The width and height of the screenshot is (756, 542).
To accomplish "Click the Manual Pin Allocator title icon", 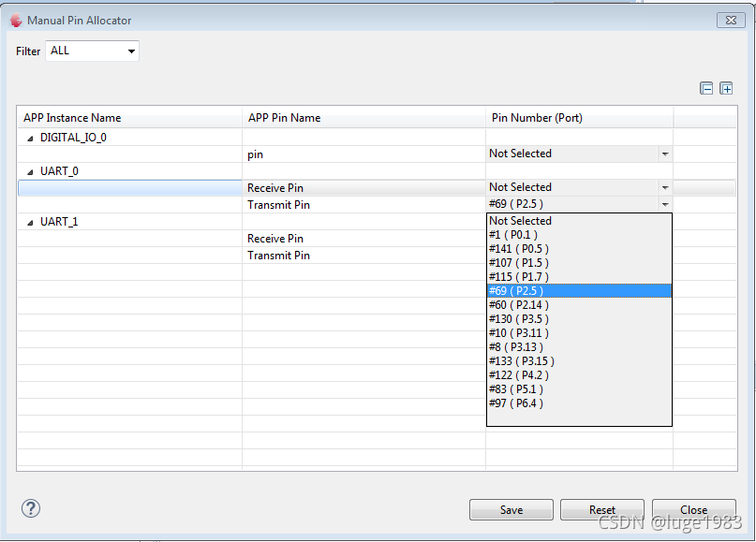I will (x=16, y=21).
